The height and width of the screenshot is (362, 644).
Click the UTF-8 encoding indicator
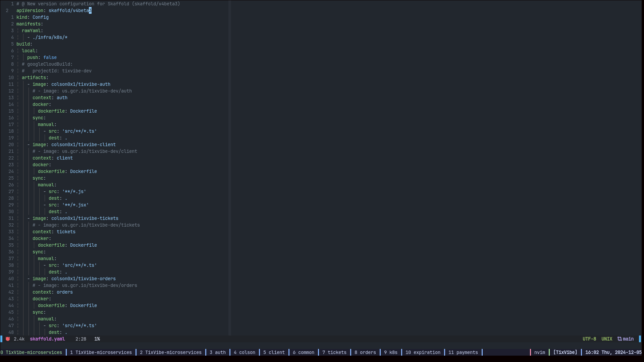click(589, 339)
